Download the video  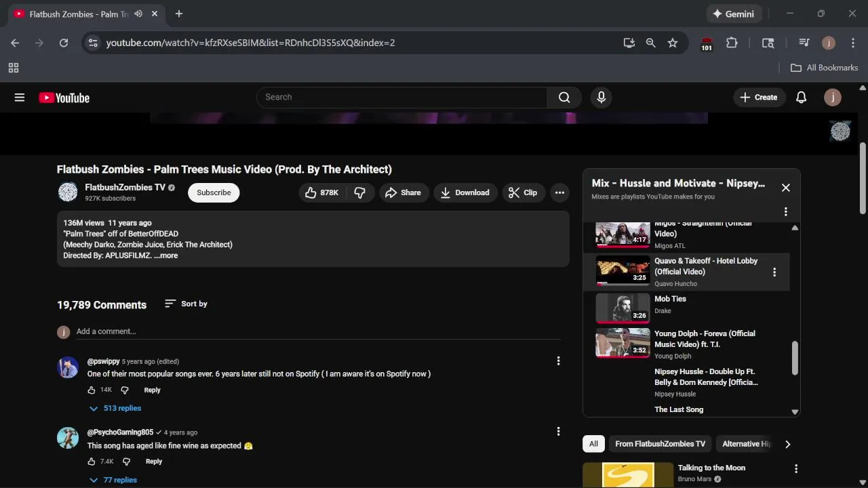[x=465, y=192]
